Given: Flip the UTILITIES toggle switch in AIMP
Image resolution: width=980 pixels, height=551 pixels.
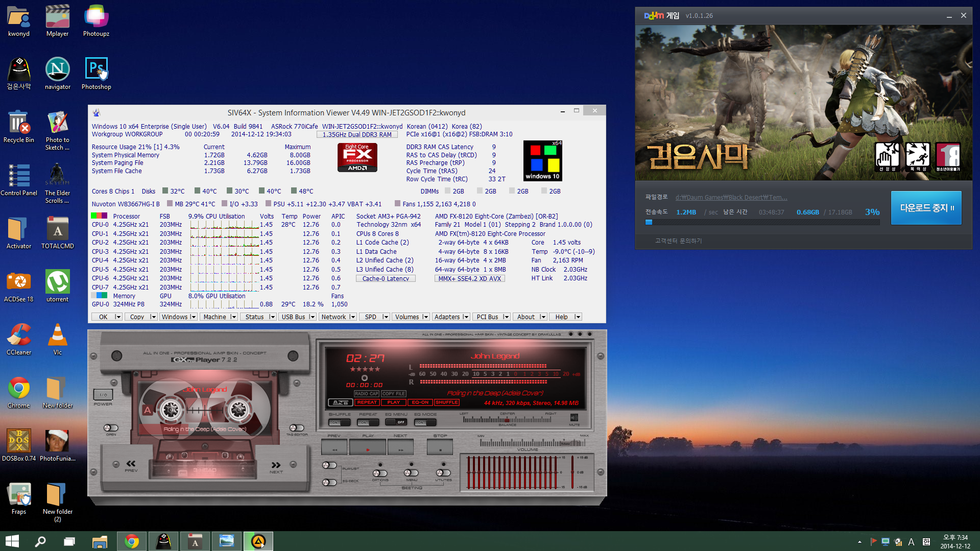Looking at the screenshot, I should tap(443, 473).
